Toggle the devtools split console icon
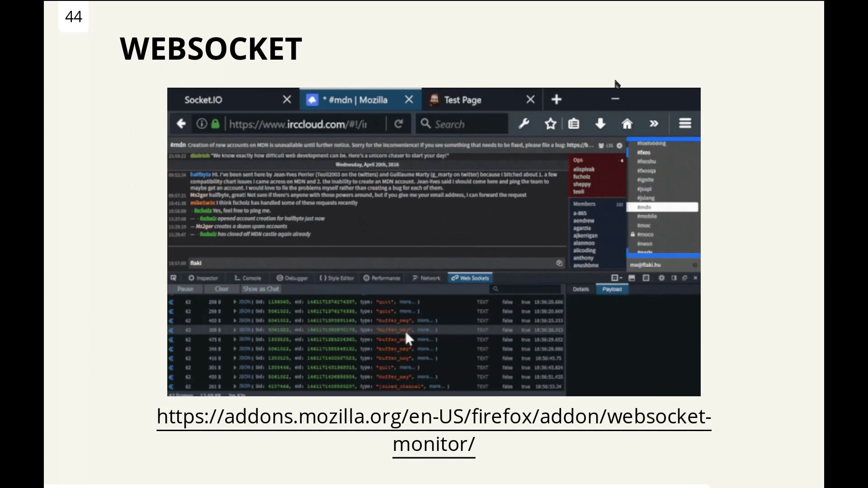This screenshot has width=868, height=488. click(x=632, y=278)
